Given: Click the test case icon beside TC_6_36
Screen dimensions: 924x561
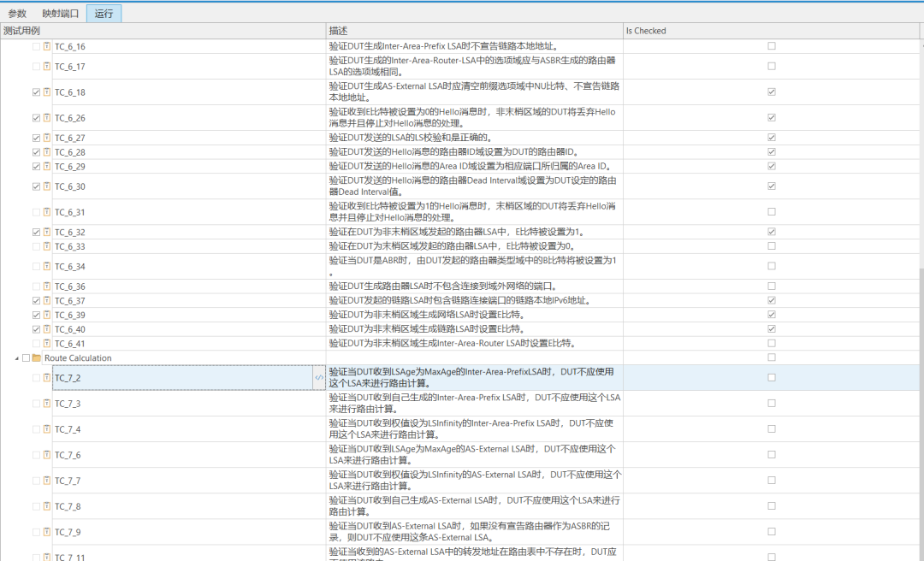Looking at the screenshot, I should [x=47, y=286].
